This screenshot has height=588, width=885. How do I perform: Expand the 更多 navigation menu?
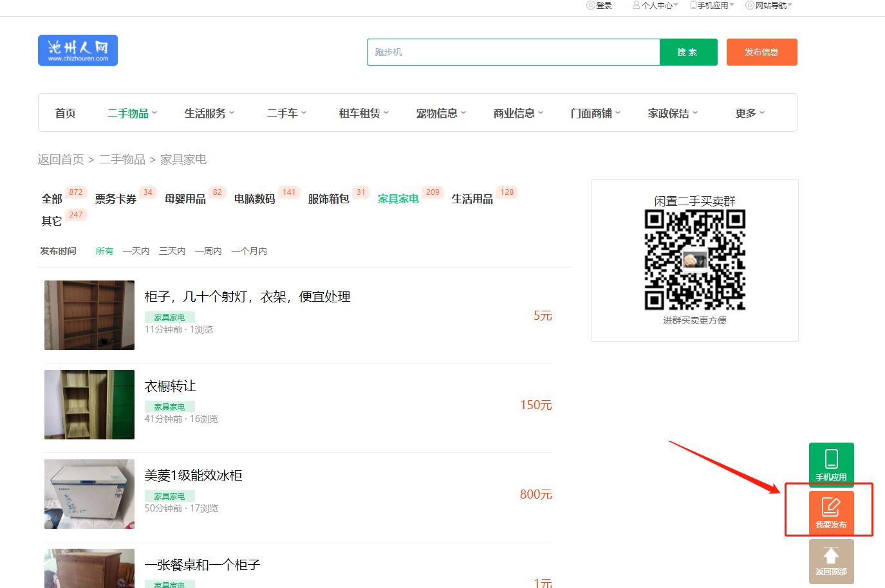[x=750, y=113]
